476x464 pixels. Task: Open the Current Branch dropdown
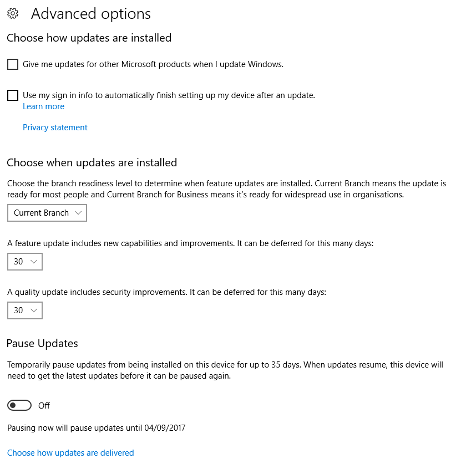click(x=47, y=213)
